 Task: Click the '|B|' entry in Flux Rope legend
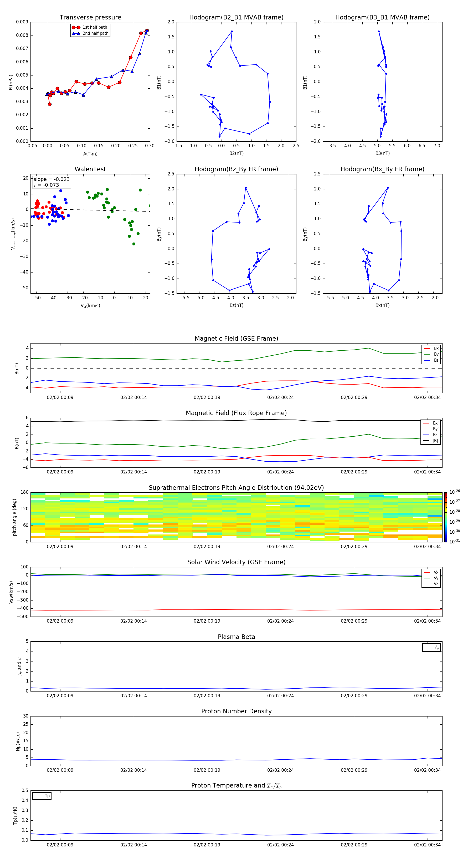(x=431, y=441)
